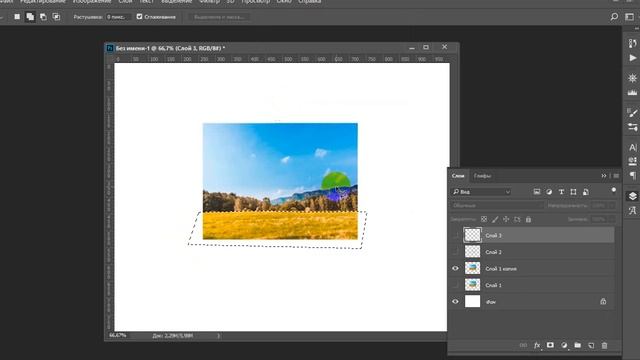Toggle the Anti-alias checkbox
This screenshot has height=360, width=640.
click(140, 17)
